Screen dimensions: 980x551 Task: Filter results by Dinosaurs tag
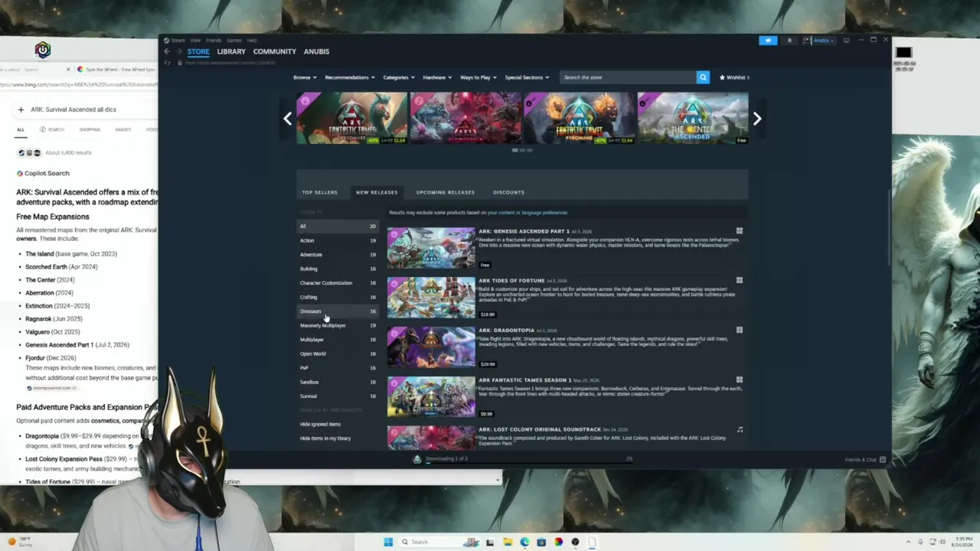pyautogui.click(x=338, y=311)
